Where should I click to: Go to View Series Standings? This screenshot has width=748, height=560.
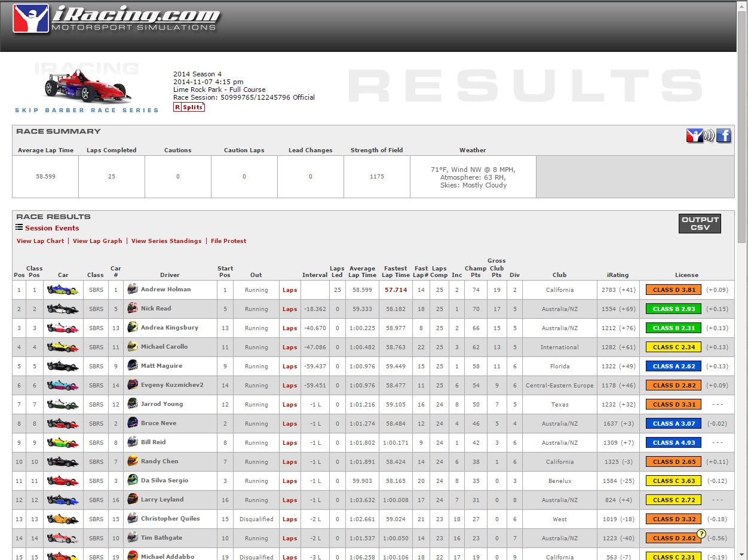pyautogui.click(x=166, y=241)
